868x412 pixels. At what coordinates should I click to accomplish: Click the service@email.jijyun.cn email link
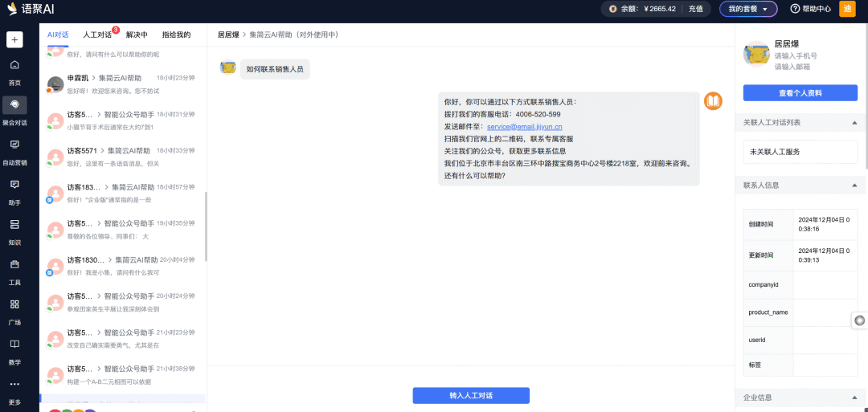tap(524, 127)
